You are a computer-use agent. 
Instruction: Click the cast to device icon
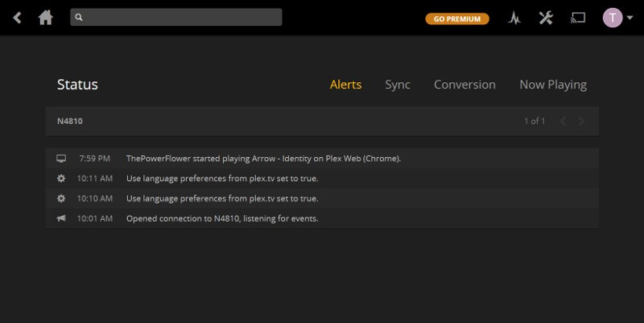[578, 18]
